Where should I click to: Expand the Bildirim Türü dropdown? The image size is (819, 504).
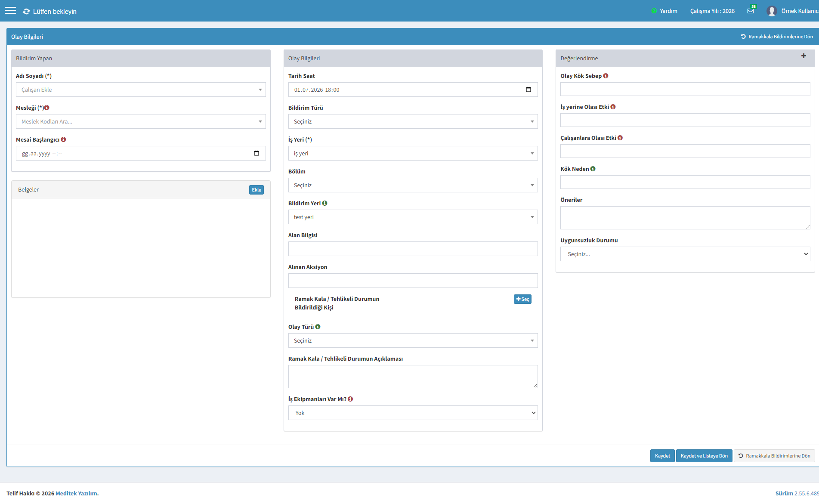pos(413,121)
